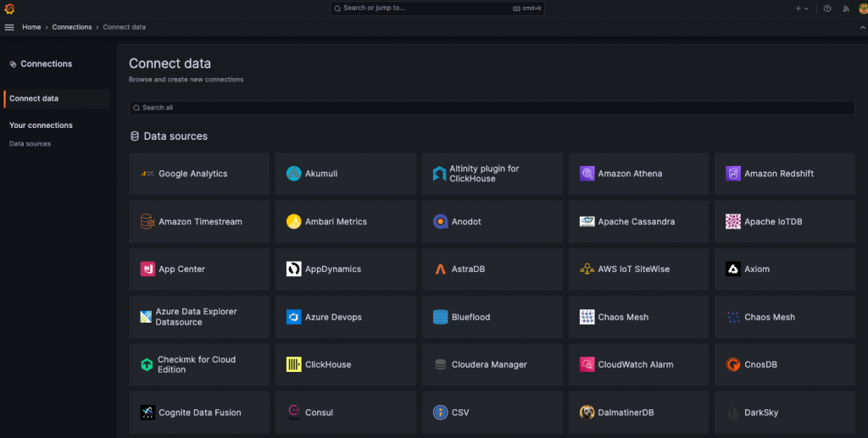Screen dimensions: 868x438
Task: Click the AppDynamics icon
Action: [294, 269]
